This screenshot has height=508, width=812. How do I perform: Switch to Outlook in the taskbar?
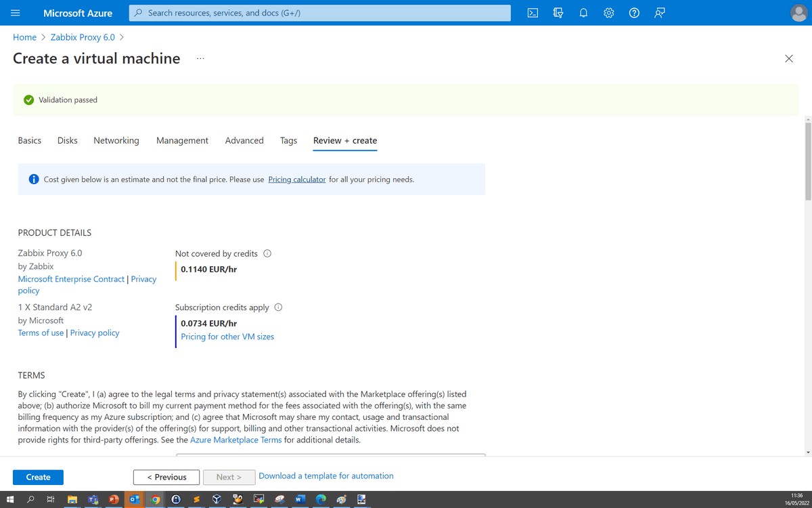click(134, 500)
